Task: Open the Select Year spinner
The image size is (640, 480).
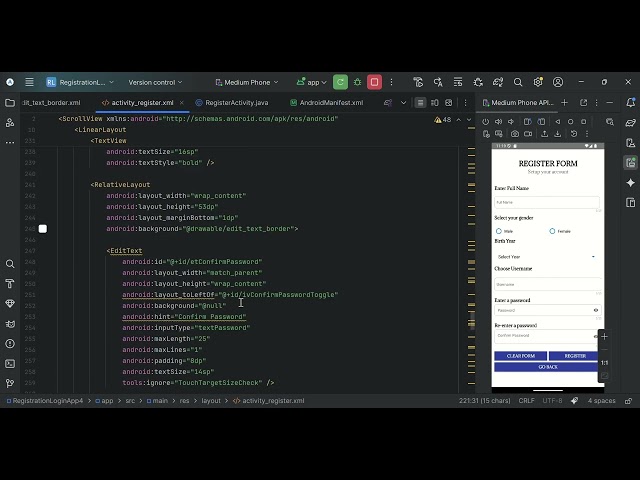Action: pyautogui.click(x=546, y=257)
